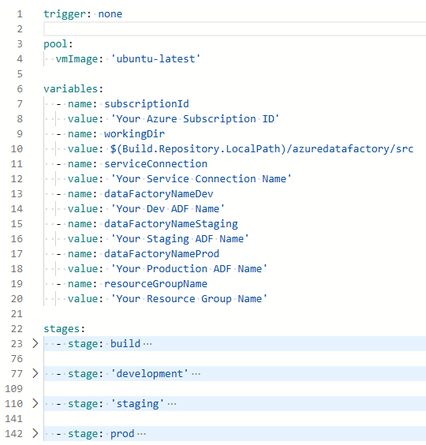Click line number 10 in gutter
This screenshot has height=445, width=426.
(x=17, y=149)
